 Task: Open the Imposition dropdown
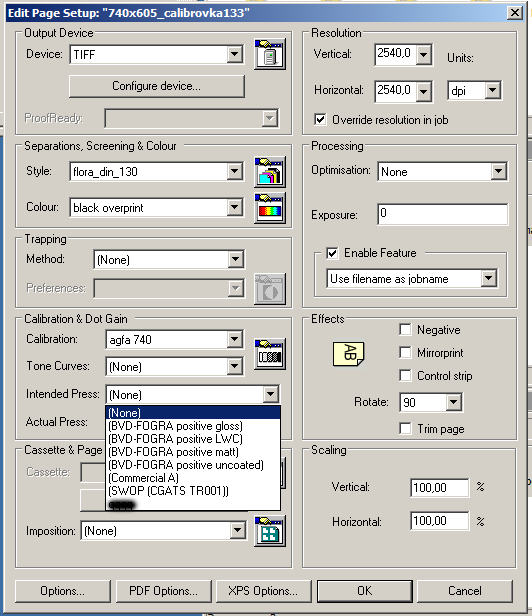coord(164,531)
